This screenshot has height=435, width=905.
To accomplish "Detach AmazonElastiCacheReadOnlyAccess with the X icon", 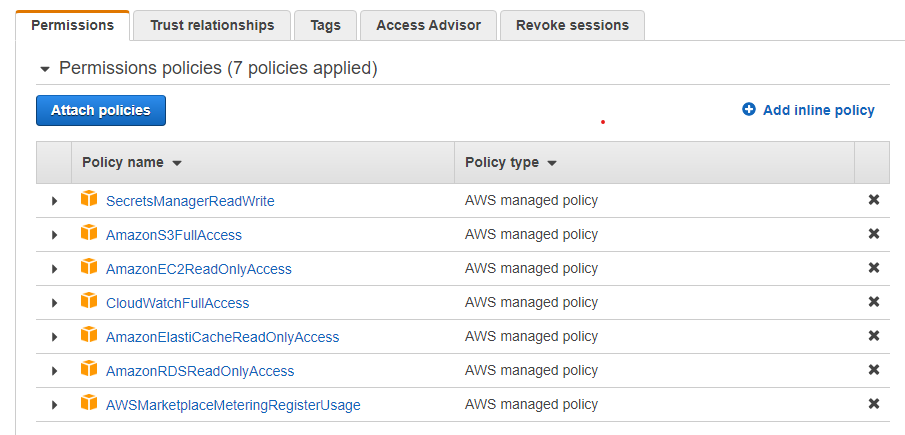I will pyautogui.click(x=873, y=336).
